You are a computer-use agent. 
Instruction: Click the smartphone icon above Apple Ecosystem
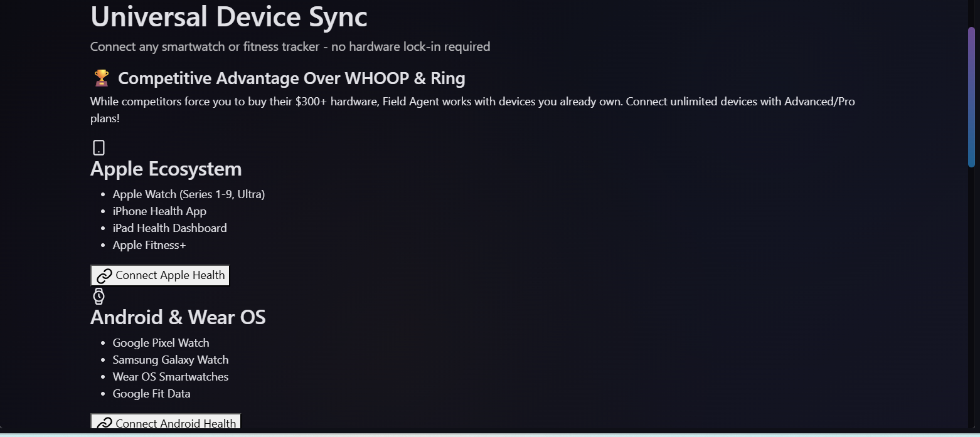tap(99, 148)
